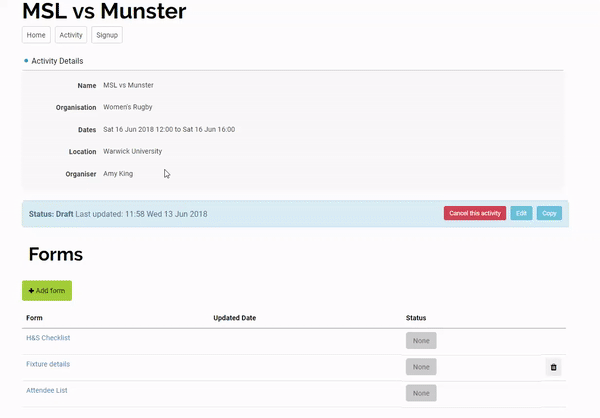Add a new form
This screenshot has height=418, width=600.
(47, 291)
